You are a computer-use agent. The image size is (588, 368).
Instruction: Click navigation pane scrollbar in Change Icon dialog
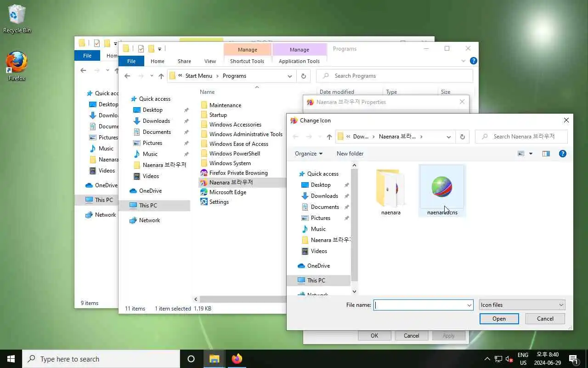click(x=354, y=225)
